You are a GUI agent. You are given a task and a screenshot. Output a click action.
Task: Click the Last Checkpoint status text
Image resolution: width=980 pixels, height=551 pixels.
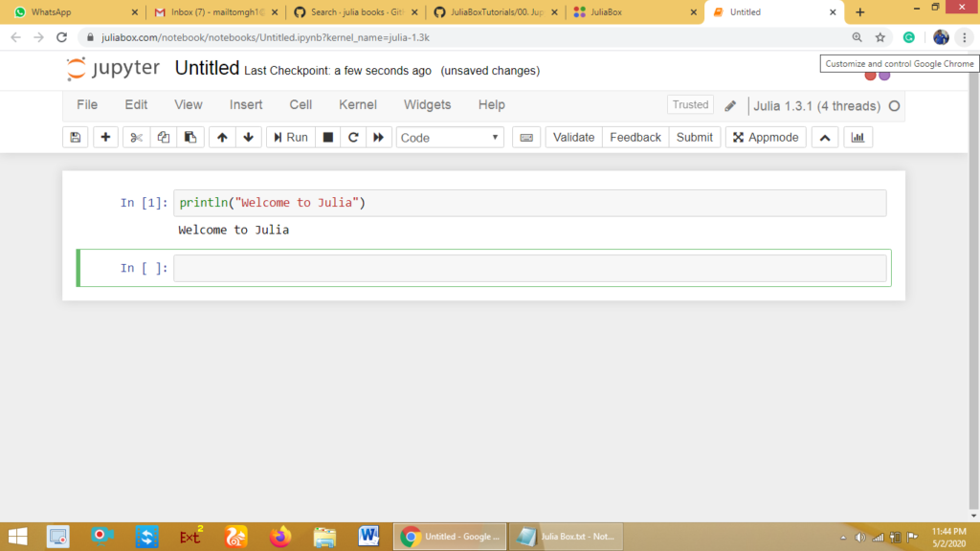[x=338, y=71]
